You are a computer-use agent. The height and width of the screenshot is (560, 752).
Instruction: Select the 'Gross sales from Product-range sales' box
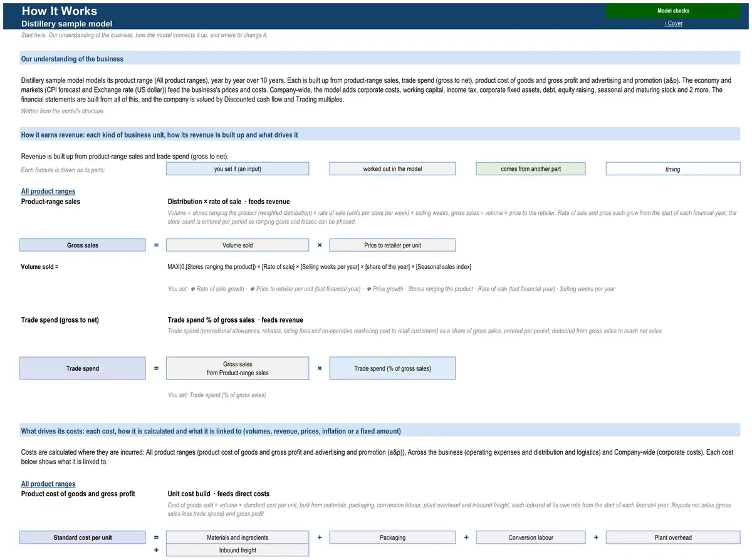tap(238, 368)
